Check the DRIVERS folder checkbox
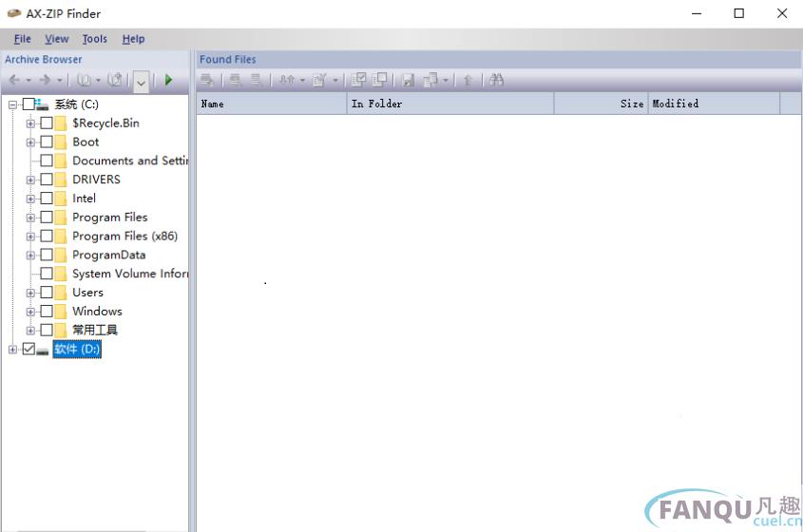The width and height of the screenshot is (803, 532). tap(47, 180)
